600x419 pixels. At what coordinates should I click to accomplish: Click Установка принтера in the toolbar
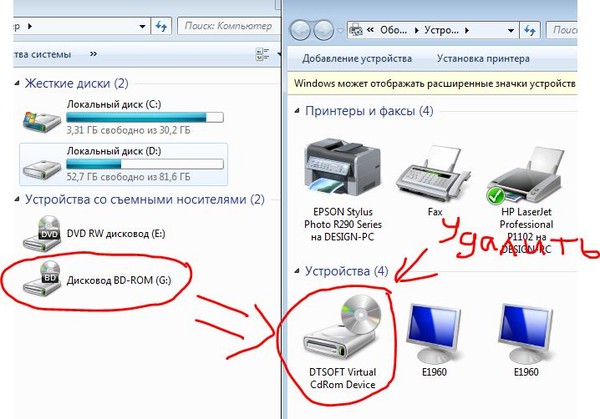coord(483,59)
